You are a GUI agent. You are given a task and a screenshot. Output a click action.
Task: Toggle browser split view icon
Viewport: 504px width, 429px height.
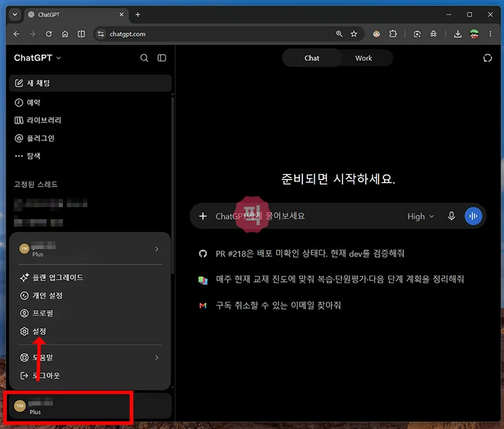pyautogui.click(x=81, y=34)
